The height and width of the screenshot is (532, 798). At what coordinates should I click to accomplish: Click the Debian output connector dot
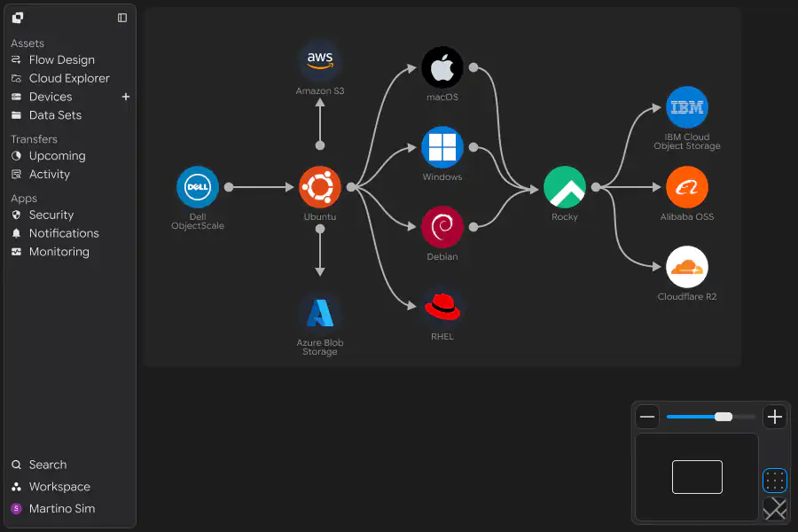pyautogui.click(x=473, y=227)
